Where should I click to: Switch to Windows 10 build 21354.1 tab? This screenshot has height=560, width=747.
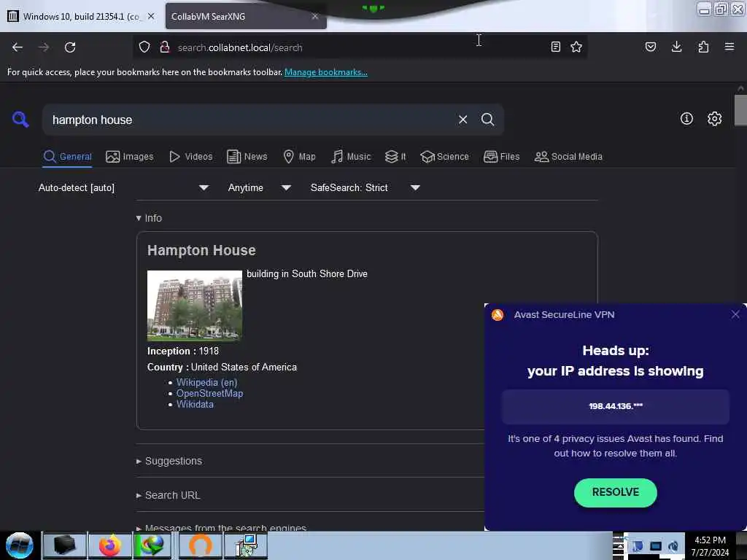[x=81, y=16]
